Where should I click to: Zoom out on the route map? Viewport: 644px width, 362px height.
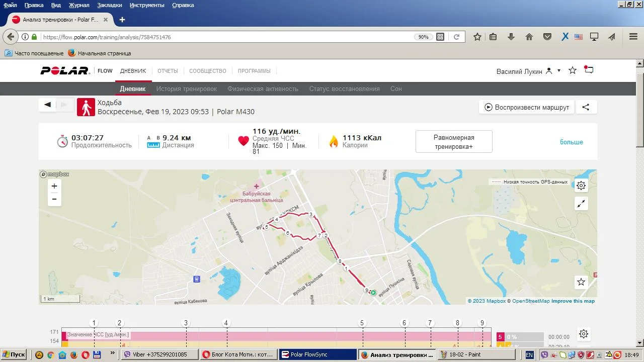(x=54, y=199)
